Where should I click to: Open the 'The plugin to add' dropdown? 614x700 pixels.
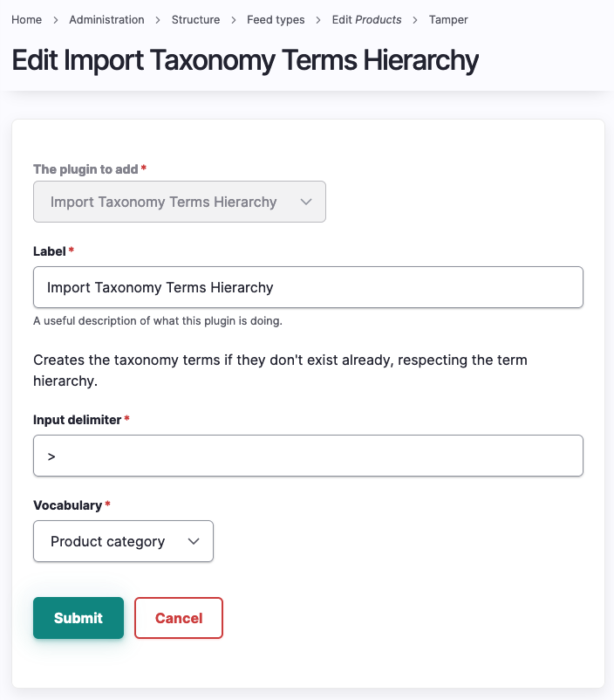(179, 202)
